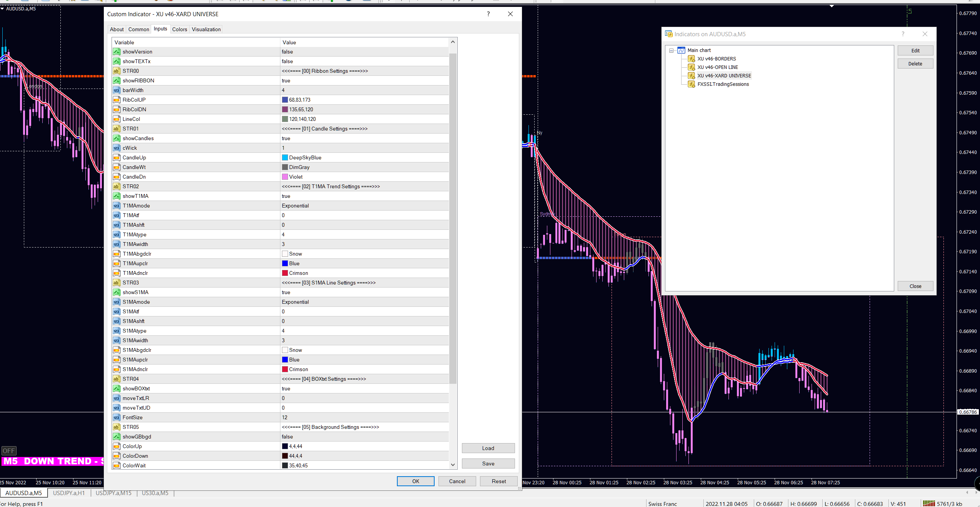Select the FontSize value 12 field
Viewport: 980px width, 507px height.
tap(285, 417)
